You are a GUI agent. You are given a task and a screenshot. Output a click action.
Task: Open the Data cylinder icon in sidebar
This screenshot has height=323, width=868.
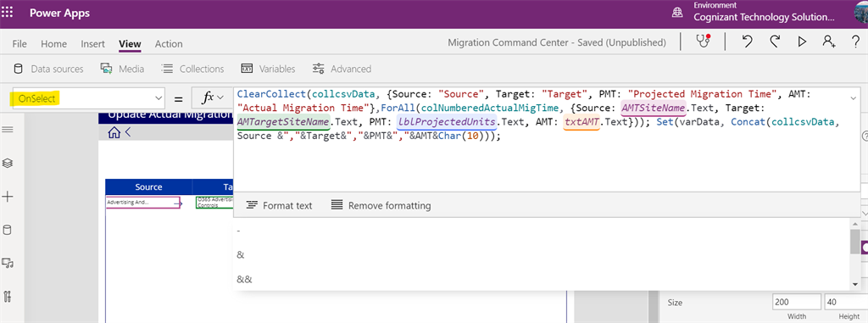coord(8,230)
